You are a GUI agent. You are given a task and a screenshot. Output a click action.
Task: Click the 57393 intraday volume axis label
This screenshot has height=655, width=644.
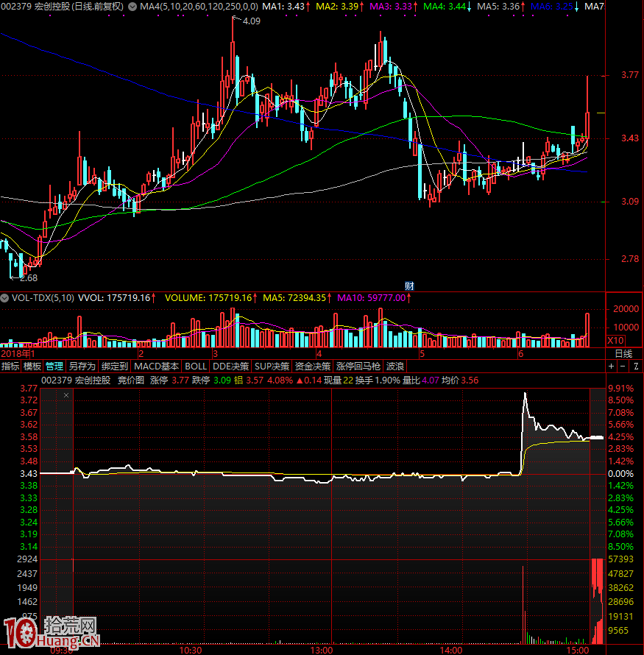coord(620,559)
